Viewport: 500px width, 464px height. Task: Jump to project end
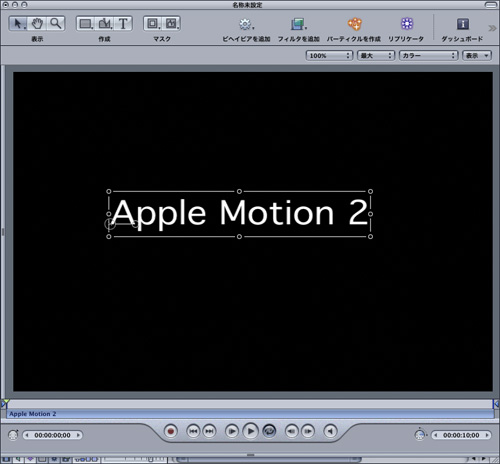coord(209,431)
